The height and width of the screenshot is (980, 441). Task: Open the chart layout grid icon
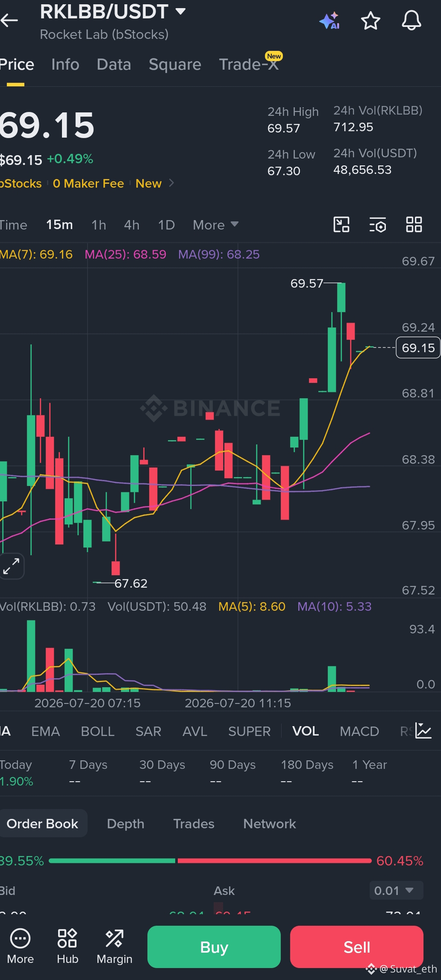click(414, 224)
